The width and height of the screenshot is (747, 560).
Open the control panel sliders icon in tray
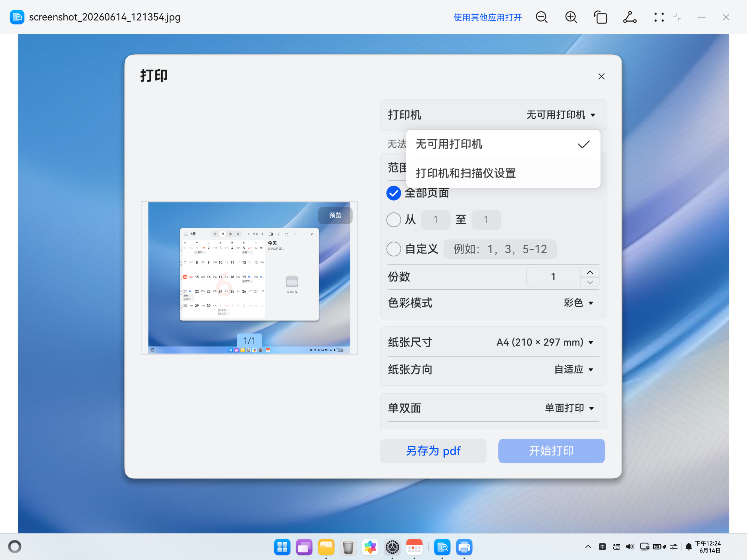(x=674, y=547)
